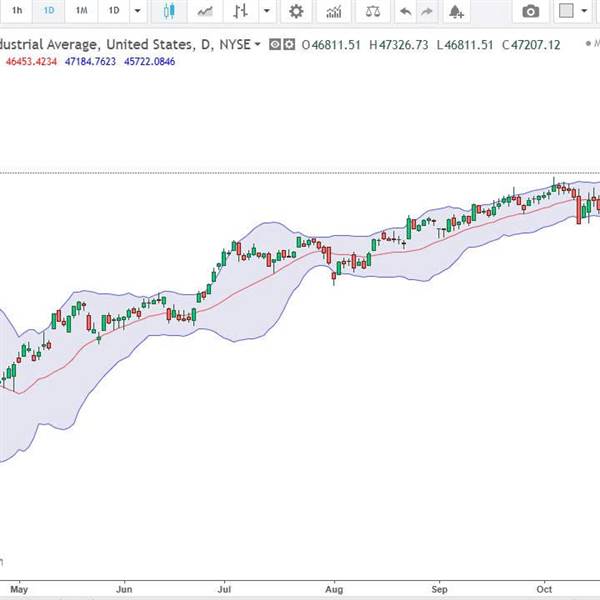Open the indicators chart icon

(335, 11)
